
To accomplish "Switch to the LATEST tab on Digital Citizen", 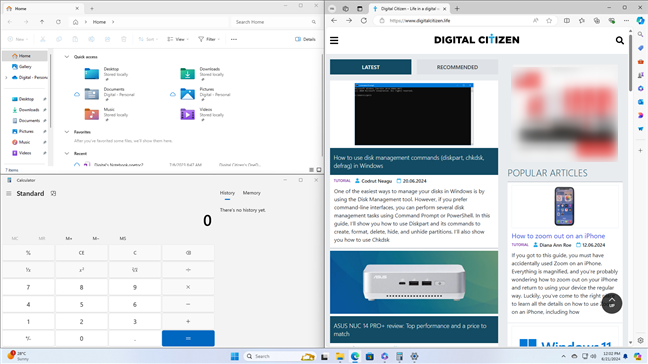I will point(370,67).
